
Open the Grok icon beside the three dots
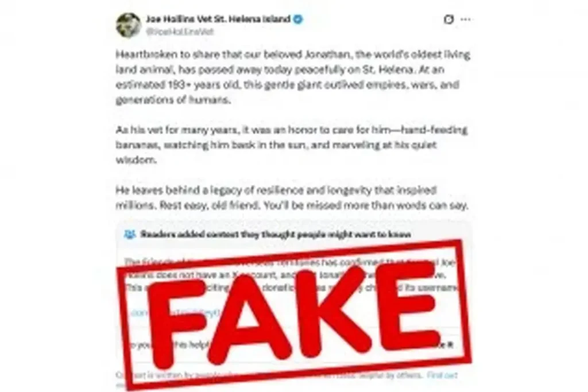coord(448,19)
